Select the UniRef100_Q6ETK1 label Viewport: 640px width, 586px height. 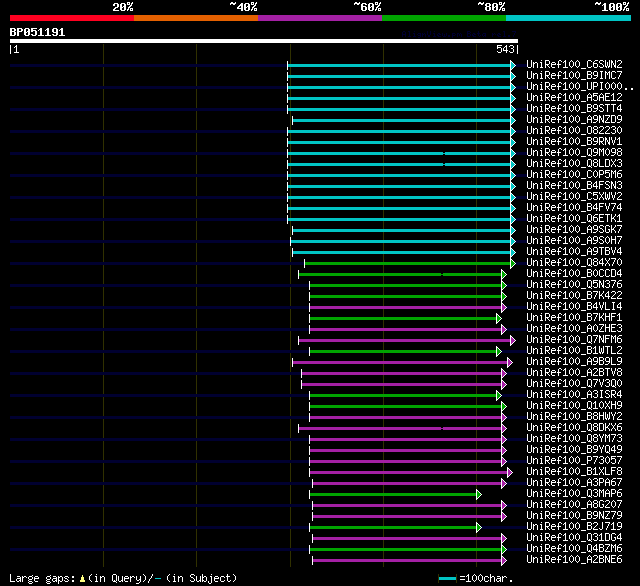point(574,219)
